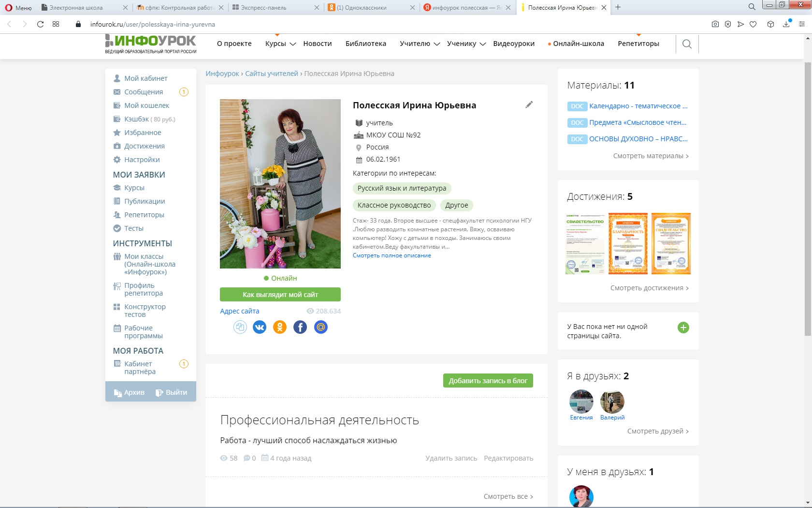The width and height of the screenshot is (812, 508).
Task: Click Добавить запись в блог button
Action: tap(488, 381)
